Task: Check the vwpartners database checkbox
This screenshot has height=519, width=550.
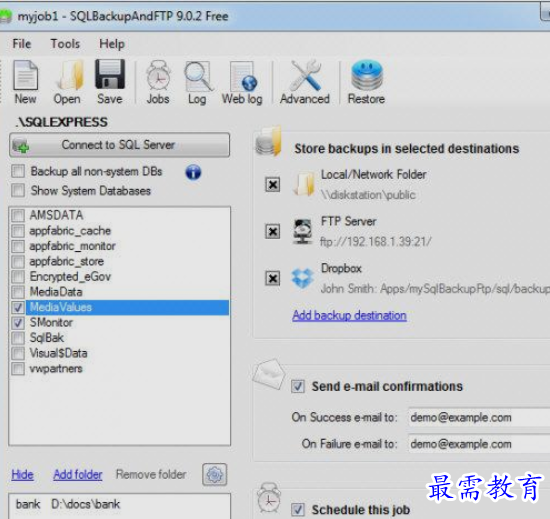Action: [18, 369]
